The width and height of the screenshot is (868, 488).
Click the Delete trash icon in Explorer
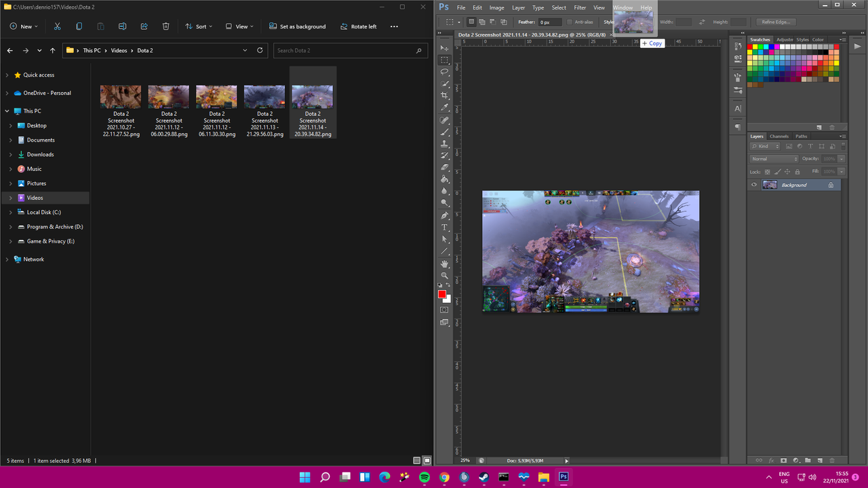tap(165, 26)
